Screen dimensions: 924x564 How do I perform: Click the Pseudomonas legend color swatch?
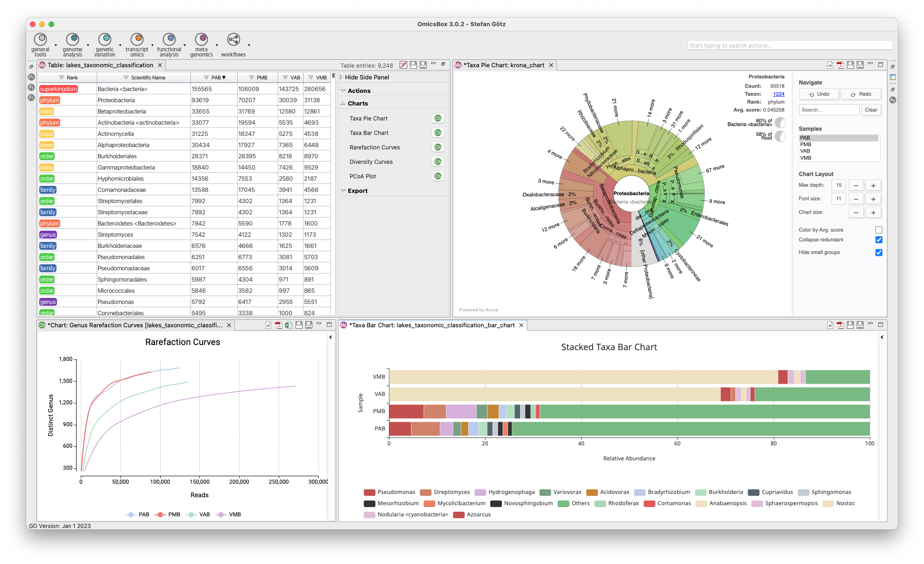(x=369, y=492)
